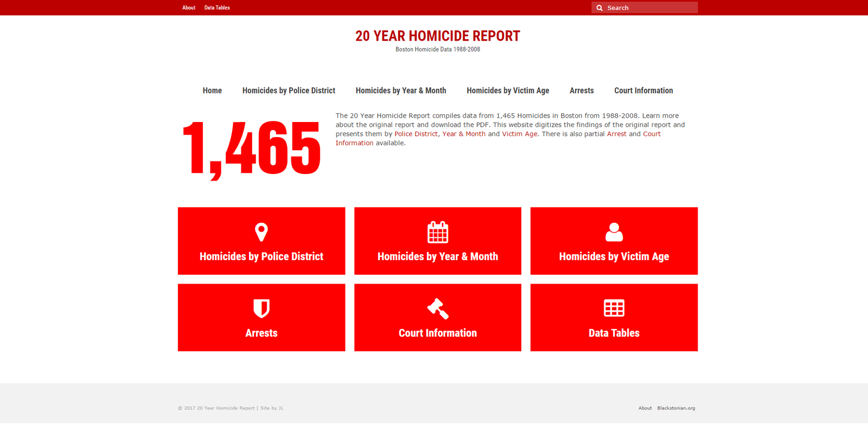Follow the Victim Age link in paragraph
The image size is (868, 425).
(519, 134)
